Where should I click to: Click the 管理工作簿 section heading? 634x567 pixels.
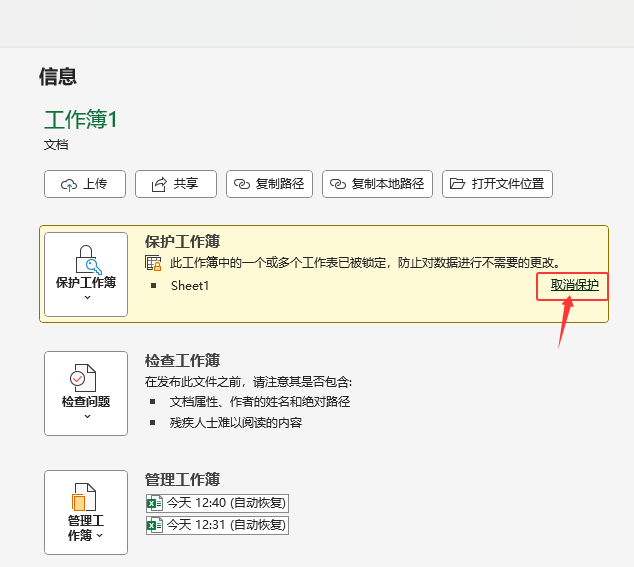[x=182, y=480]
